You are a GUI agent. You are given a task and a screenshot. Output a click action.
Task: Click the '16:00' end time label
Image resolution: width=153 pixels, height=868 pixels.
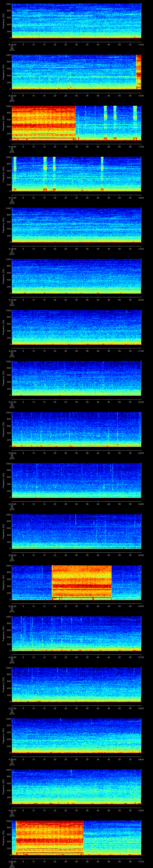(x=141, y=96)
